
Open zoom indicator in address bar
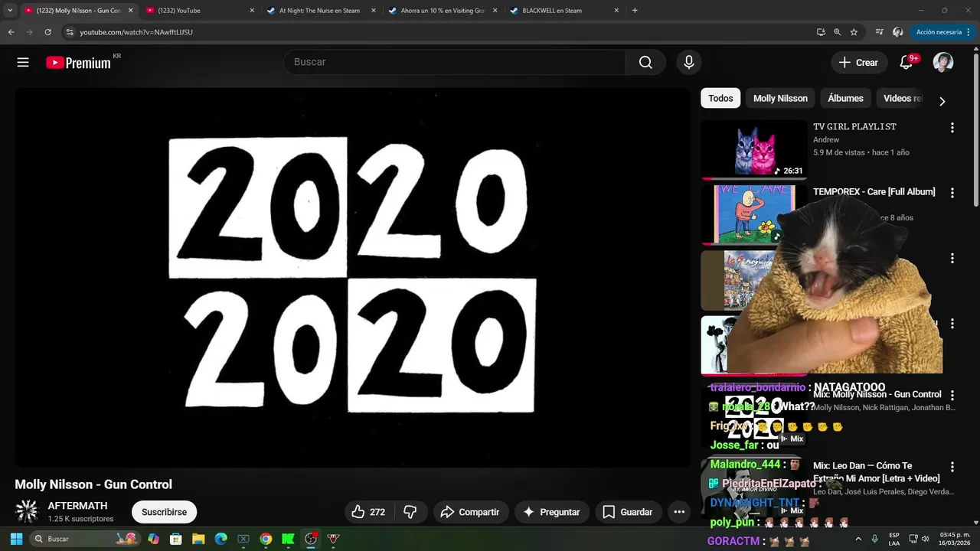pos(837,32)
